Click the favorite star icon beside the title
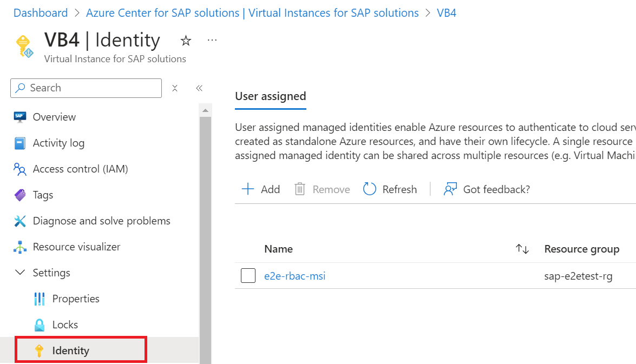The height and width of the screenshot is (364, 636). 186,41
